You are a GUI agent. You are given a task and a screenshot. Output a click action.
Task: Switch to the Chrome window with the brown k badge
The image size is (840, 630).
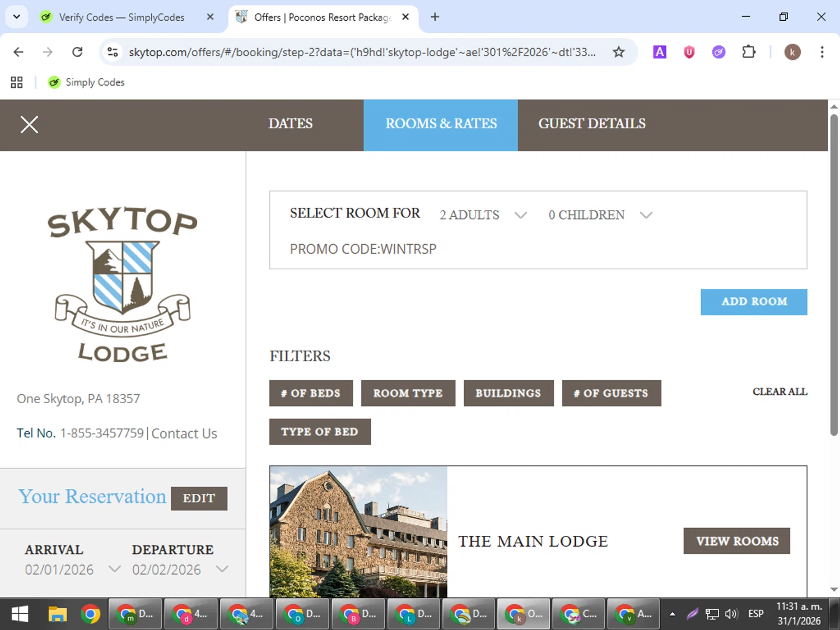pyautogui.click(x=524, y=614)
